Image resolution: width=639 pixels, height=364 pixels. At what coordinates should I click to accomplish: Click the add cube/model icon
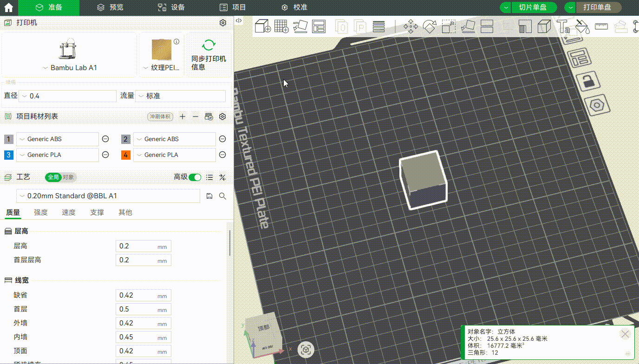point(263,26)
